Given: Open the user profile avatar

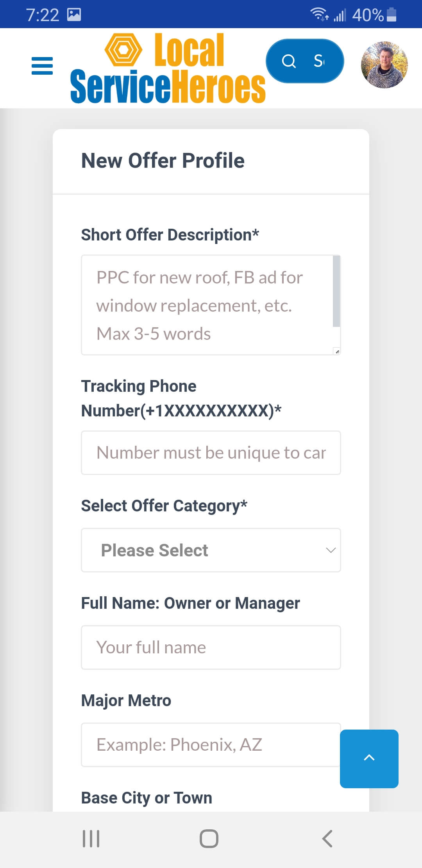Looking at the screenshot, I should (384, 65).
